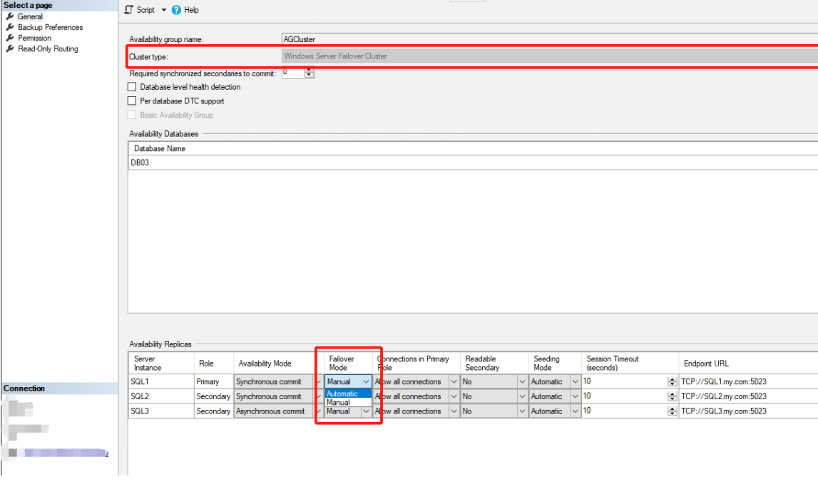
Task: Click SQL3 session timeout spinner
Action: [672, 411]
